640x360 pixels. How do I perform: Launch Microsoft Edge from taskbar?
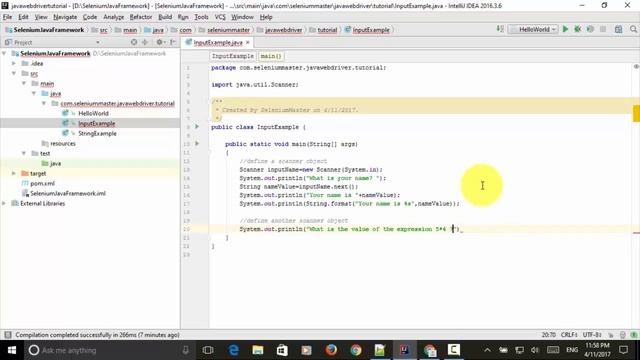[x=233, y=350]
